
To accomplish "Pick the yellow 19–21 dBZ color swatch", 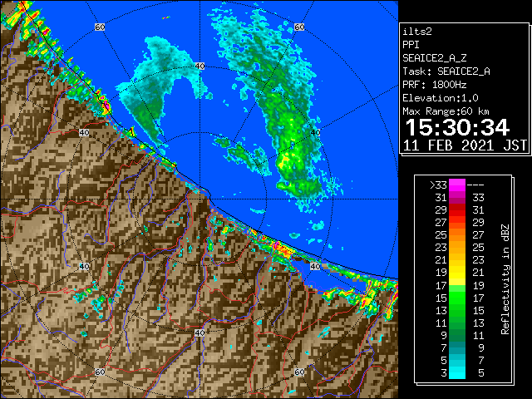I will click(x=457, y=273).
